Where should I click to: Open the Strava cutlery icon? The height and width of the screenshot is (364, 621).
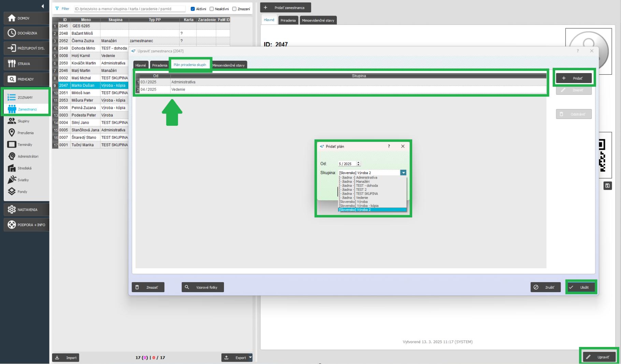12,64
